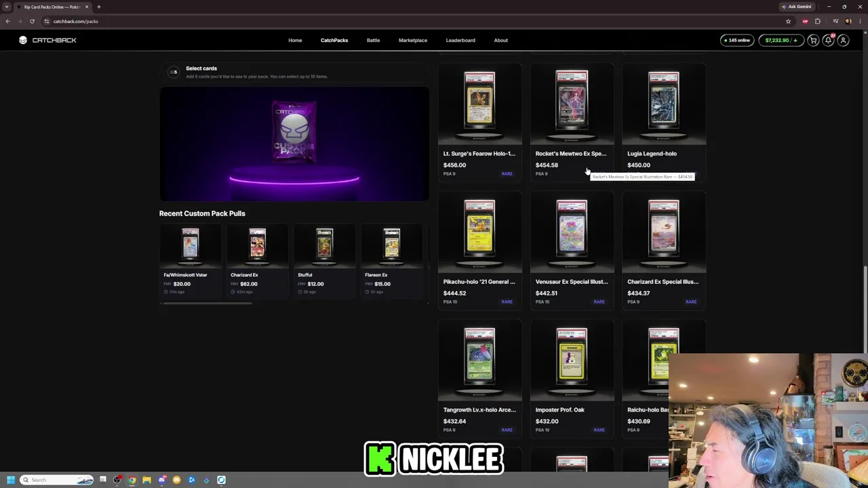This screenshot has height=488, width=868.
Task: Open the media controls icon in Chrome
Action: pyautogui.click(x=835, y=21)
